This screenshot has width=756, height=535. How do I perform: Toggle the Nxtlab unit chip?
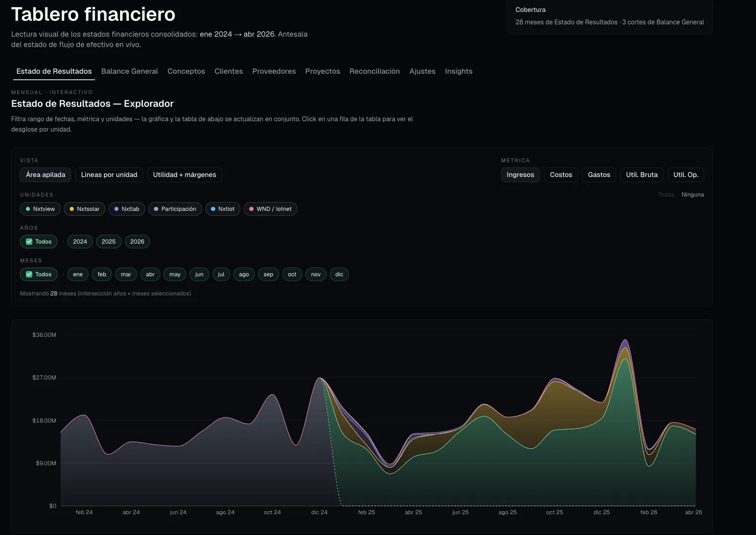[127, 209]
